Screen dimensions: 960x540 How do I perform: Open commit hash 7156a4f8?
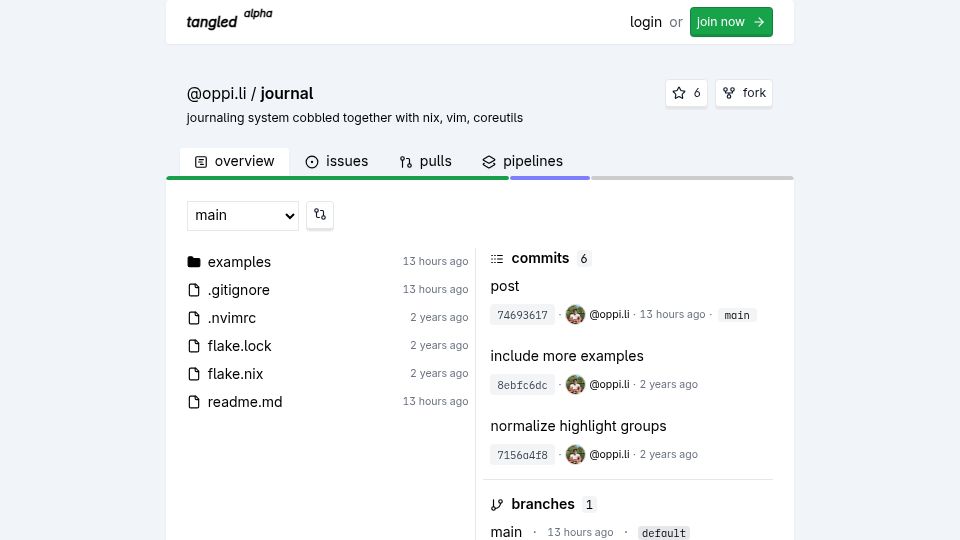[x=522, y=455]
